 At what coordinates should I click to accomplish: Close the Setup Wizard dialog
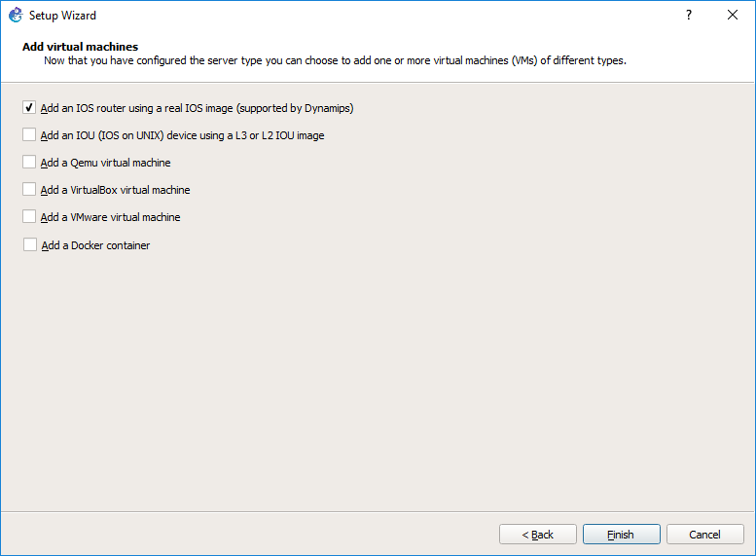tap(733, 15)
